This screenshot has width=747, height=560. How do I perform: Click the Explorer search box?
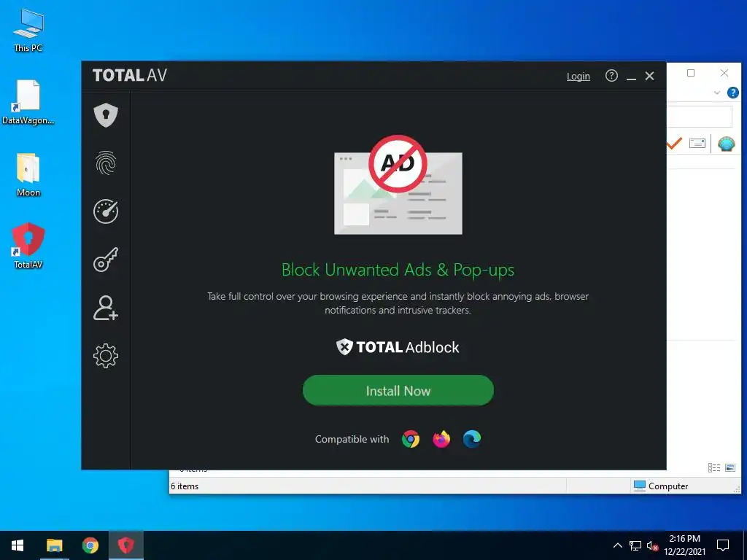click(x=700, y=117)
